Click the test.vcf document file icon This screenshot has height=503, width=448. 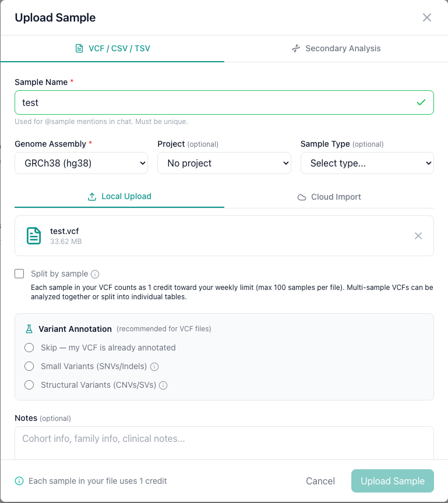click(34, 236)
